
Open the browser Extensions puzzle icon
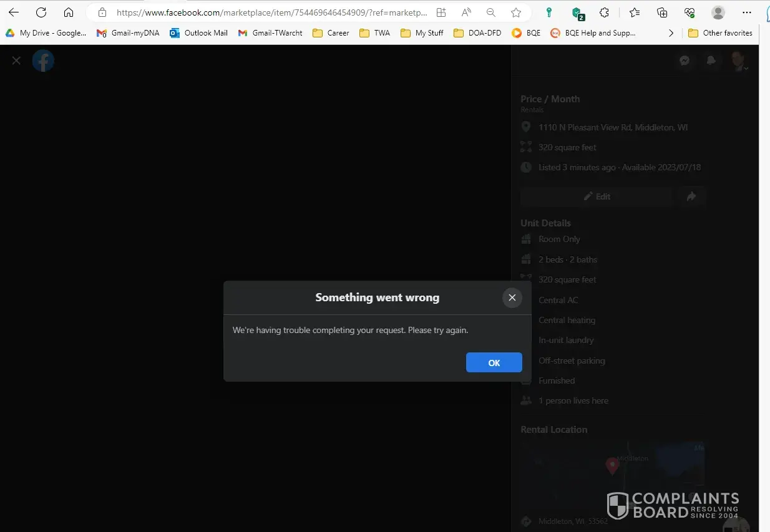[604, 12]
